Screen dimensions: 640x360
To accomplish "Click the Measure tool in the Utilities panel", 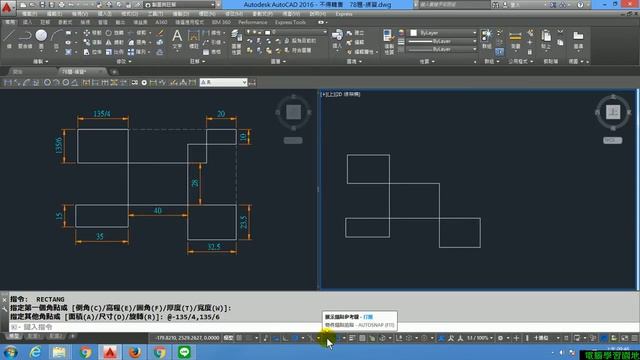I will pyautogui.click(x=516, y=40).
